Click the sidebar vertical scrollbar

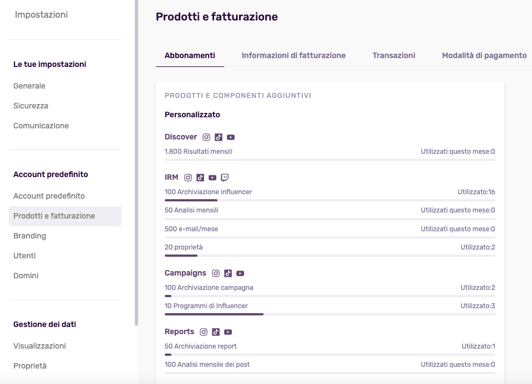click(x=136, y=163)
